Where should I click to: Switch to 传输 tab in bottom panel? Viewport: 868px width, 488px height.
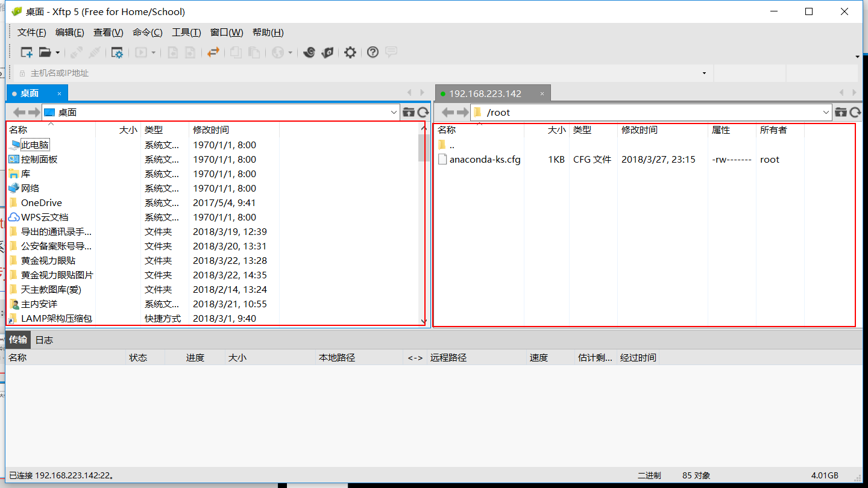pos(18,340)
